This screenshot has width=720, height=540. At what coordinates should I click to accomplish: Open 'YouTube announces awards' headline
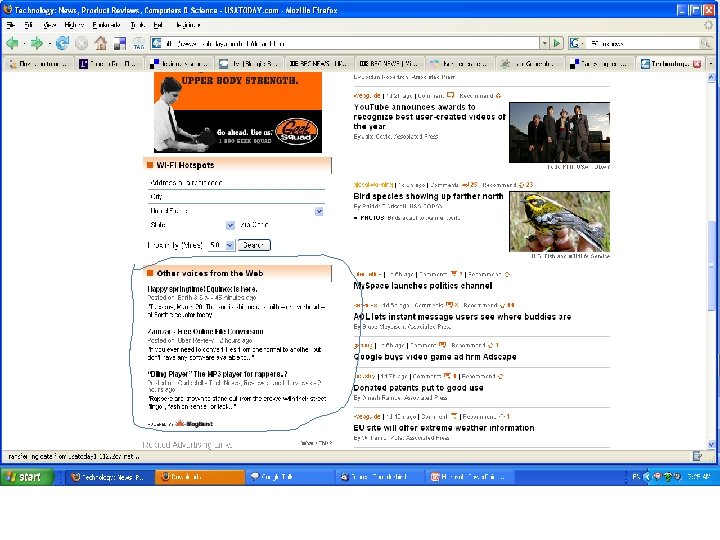(429, 117)
